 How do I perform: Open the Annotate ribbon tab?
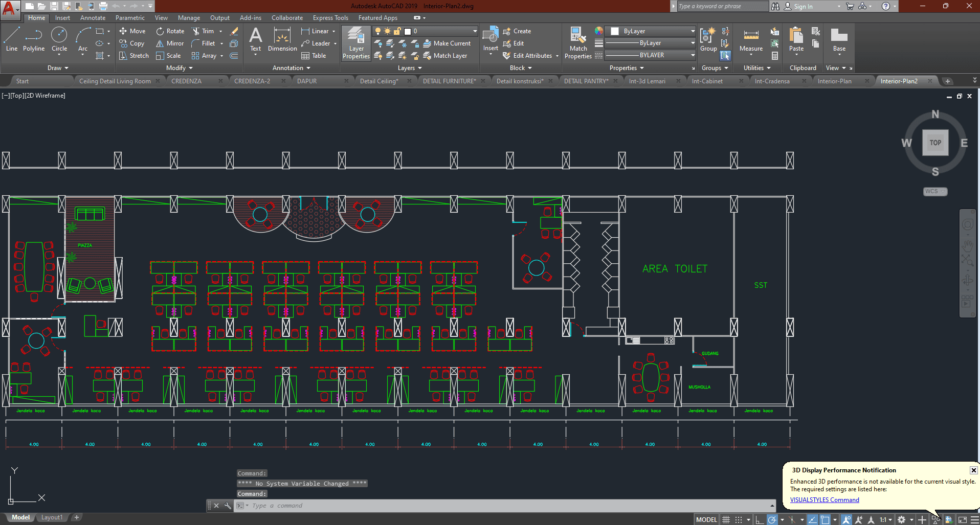[93, 18]
